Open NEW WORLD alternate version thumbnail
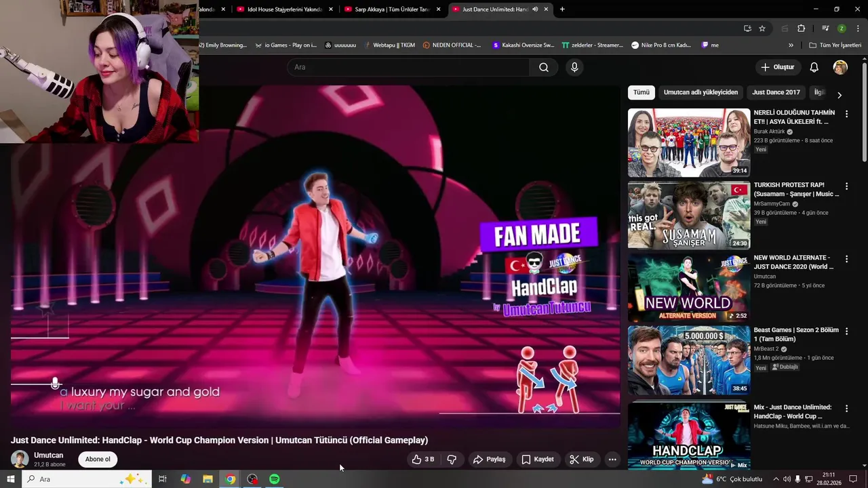 [x=689, y=288]
